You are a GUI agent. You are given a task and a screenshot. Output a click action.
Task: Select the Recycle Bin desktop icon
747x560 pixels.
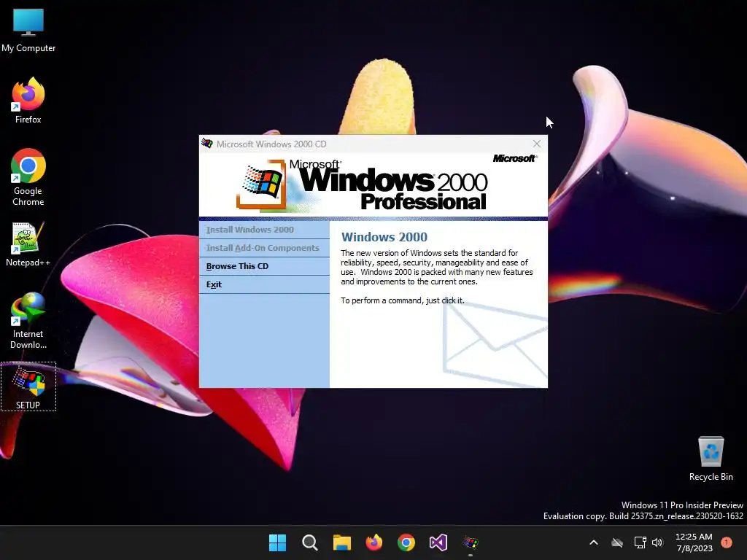(711, 459)
